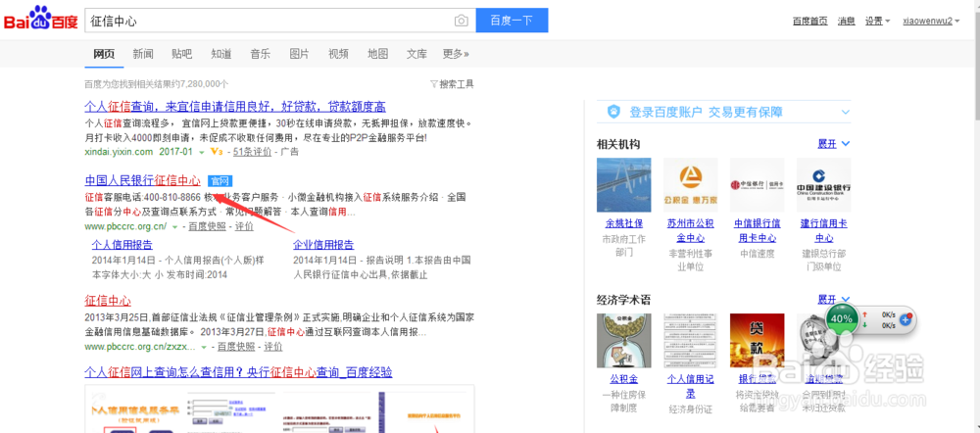Image resolution: width=980 pixels, height=433 pixels.
Task: Open 苏州市公积金中心 link
Action: (691, 230)
